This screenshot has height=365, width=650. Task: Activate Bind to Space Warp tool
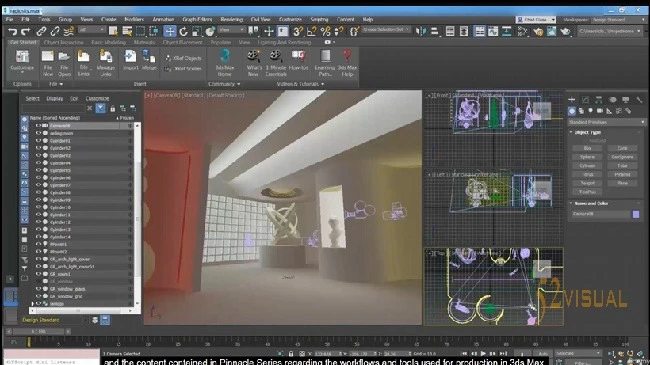click(69, 31)
